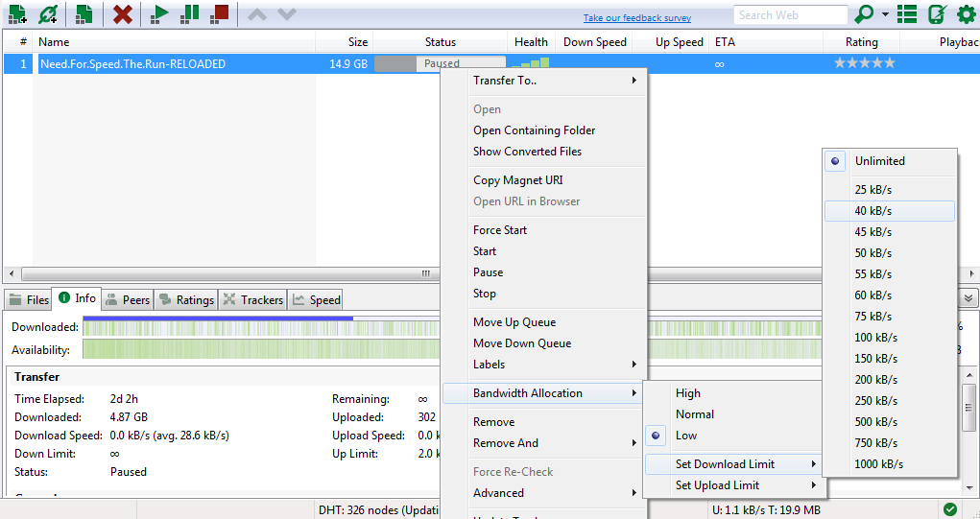Choose Move Down Queue menu entry
This screenshot has width=980, height=519.
(542, 343)
